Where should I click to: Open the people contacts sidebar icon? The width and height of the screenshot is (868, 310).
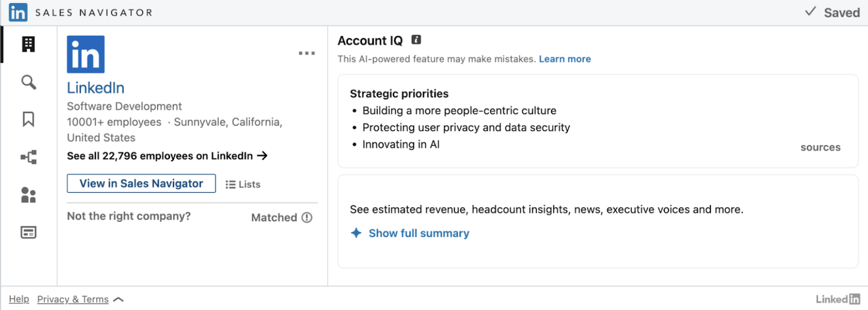pos(28,195)
